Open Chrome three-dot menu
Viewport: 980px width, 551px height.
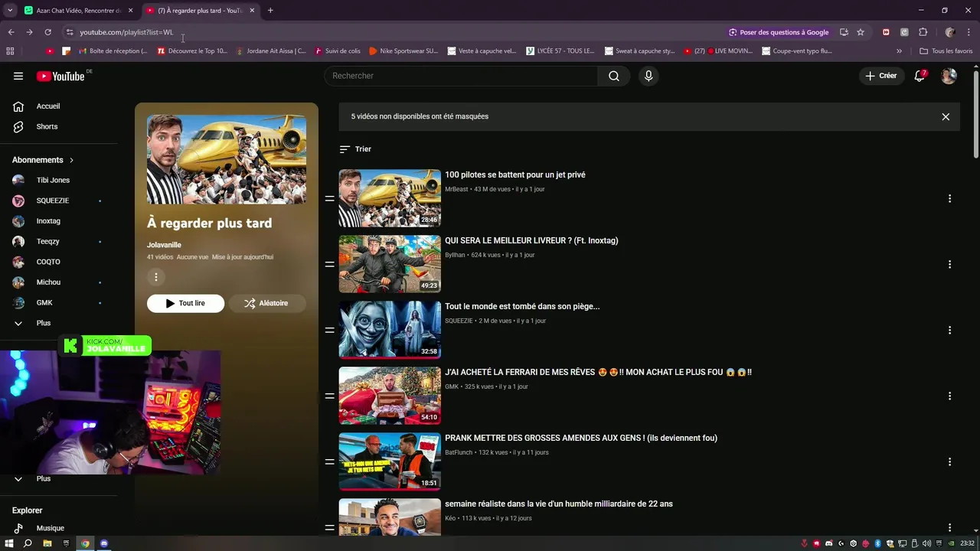pos(968,32)
